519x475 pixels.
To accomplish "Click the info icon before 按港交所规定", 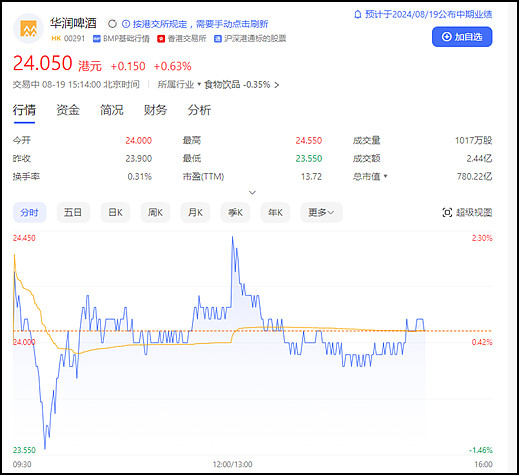I will click(x=126, y=24).
